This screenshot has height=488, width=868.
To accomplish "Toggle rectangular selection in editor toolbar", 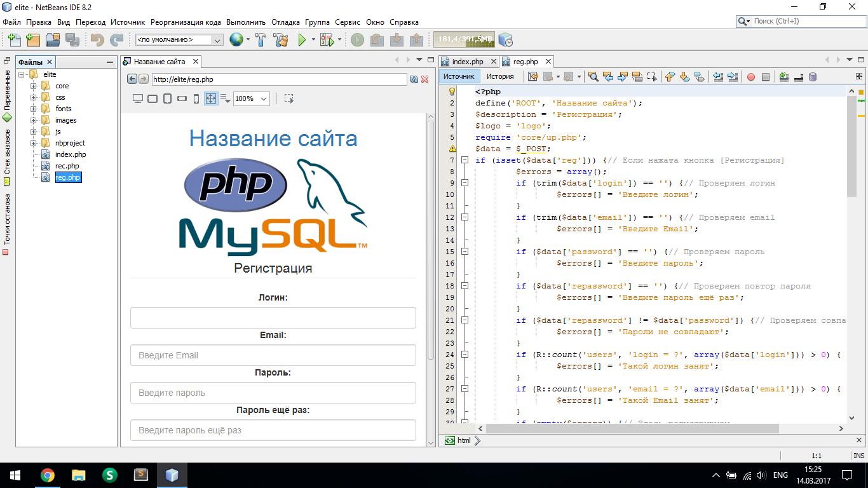I will pyautogui.click(x=651, y=77).
